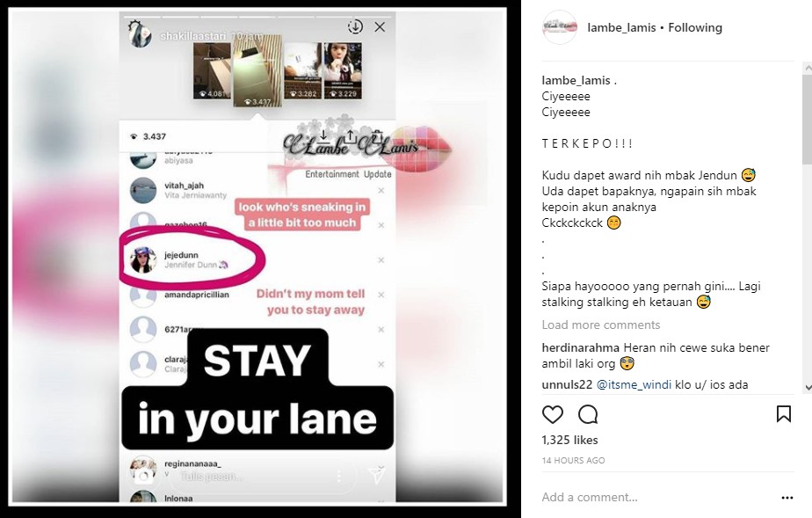Open the unnuls22 commenter profile
This screenshot has width=812, height=518.
[x=567, y=384]
